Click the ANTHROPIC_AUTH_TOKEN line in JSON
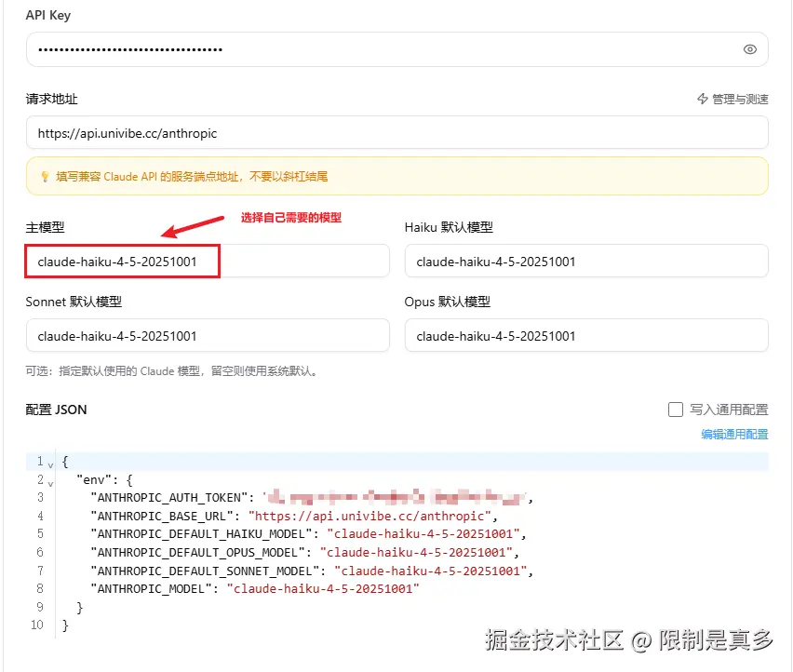793x672 pixels. pos(312,498)
